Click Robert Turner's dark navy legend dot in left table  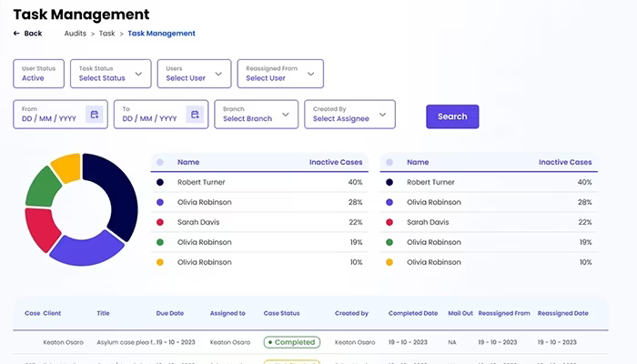point(160,182)
